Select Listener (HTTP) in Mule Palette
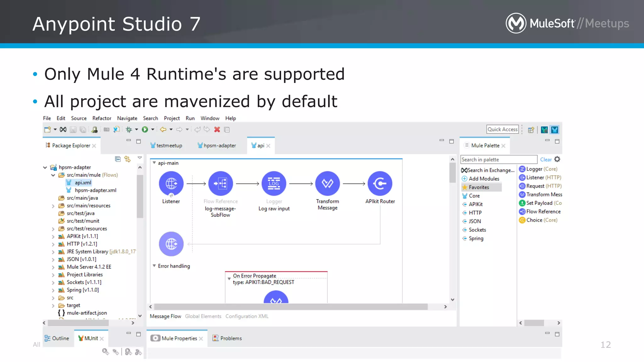 click(x=540, y=178)
